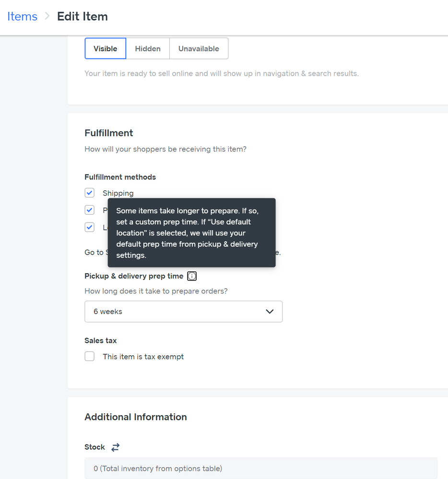Enable the tax exempt checkbox
448x479 pixels.
(89, 356)
